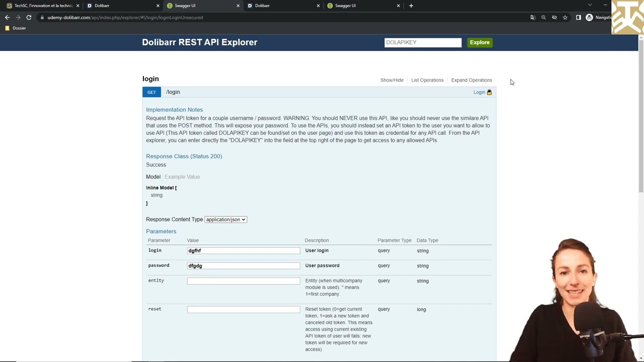Viewport: 644px width, 362px height.
Task: Click the blue GET method badge
Action: (x=151, y=92)
